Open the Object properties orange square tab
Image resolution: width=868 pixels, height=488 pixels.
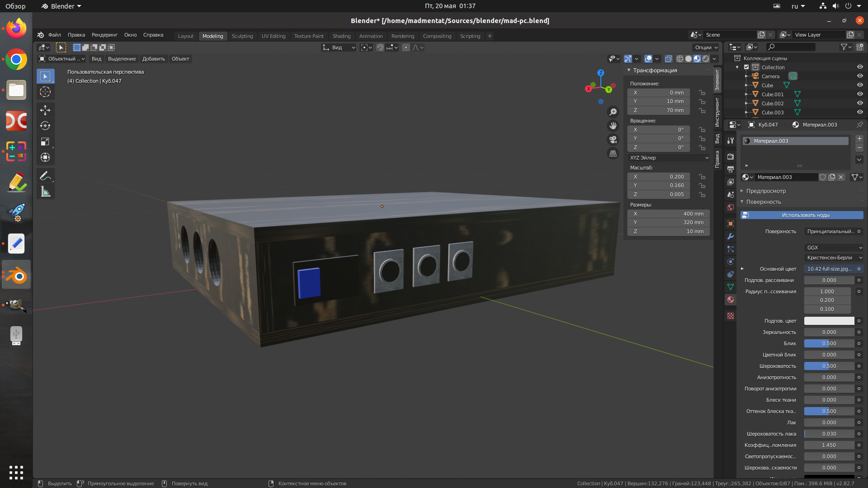point(731,224)
